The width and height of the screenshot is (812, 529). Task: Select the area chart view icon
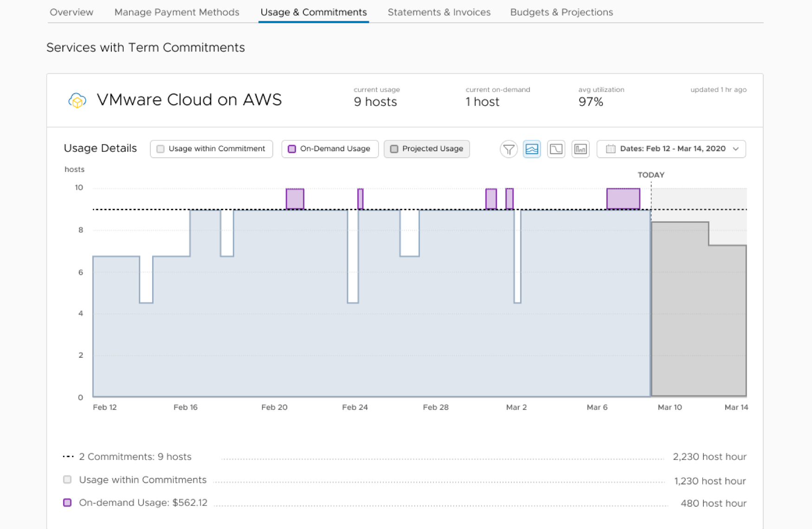pos(532,149)
